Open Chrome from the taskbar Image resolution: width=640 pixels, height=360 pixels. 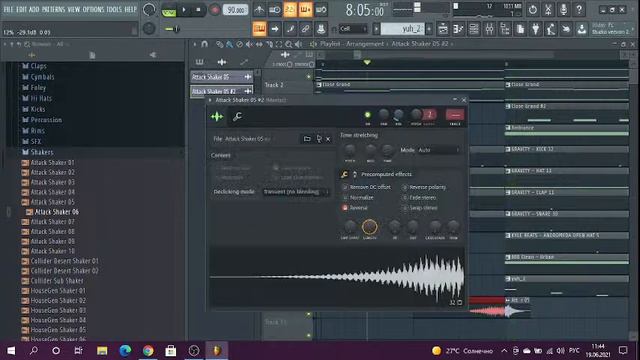coord(148,350)
